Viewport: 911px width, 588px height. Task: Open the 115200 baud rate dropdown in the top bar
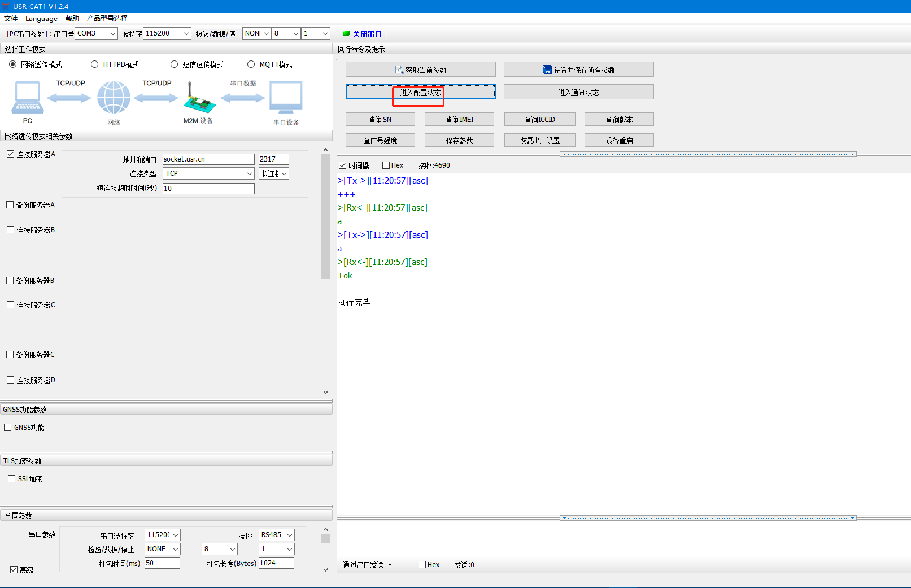[186, 33]
